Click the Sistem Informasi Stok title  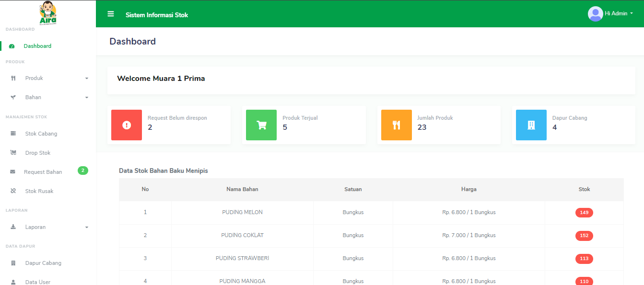point(157,15)
